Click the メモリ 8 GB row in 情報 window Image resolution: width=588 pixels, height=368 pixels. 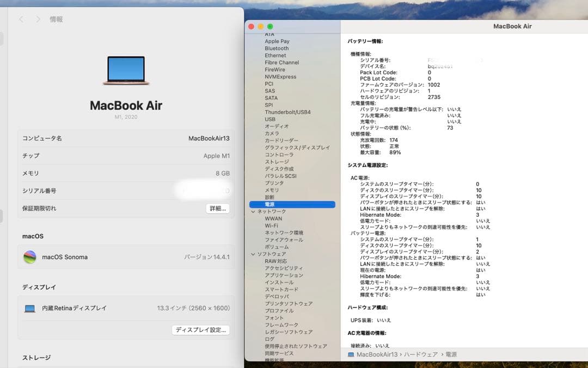tap(126, 173)
